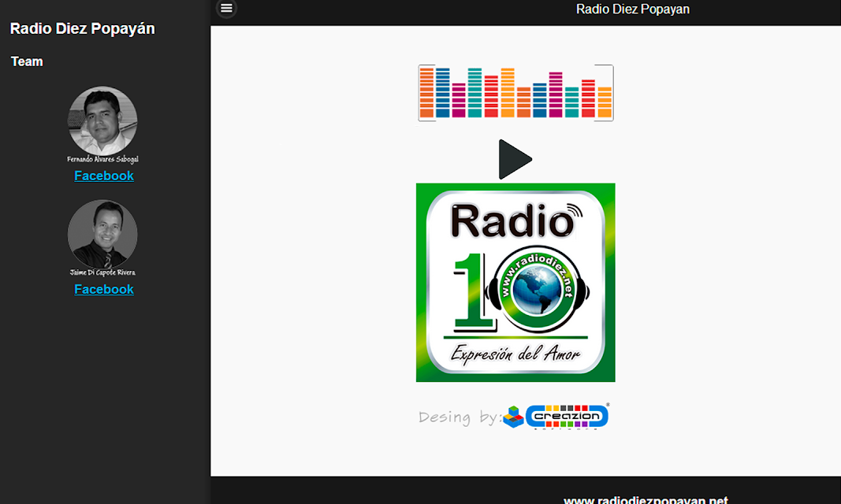Click the Fernando Alvares Sabogal name caption

click(103, 159)
